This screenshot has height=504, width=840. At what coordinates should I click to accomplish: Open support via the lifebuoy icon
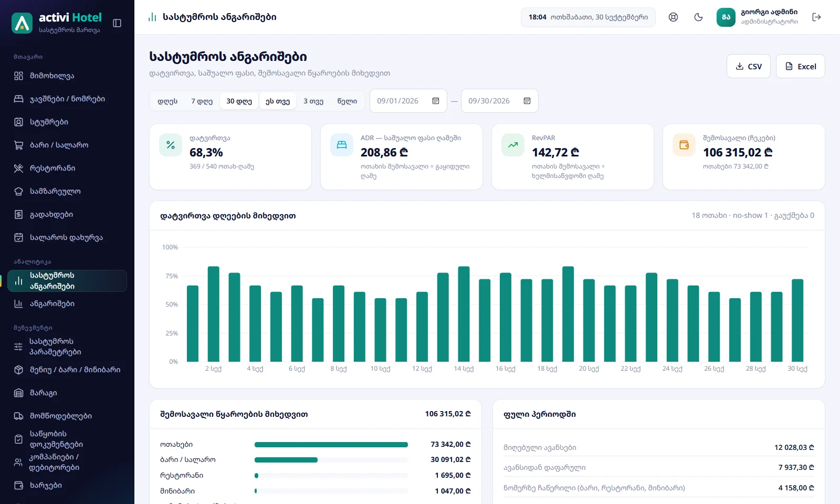[673, 17]
